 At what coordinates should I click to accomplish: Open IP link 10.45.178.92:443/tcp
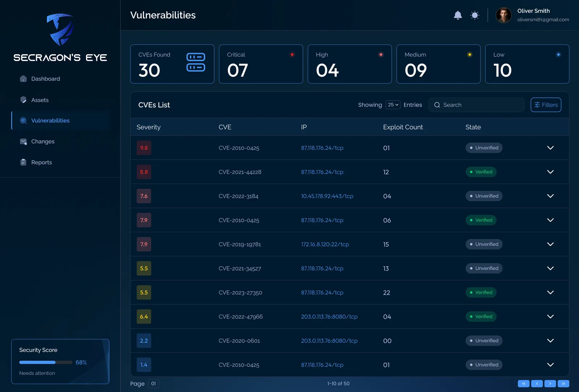tap(327, 196)
